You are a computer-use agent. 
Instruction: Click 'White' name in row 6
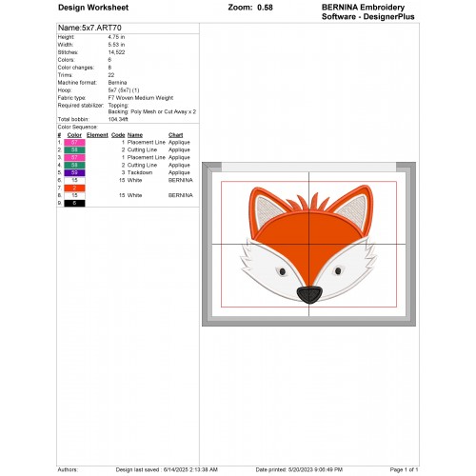(134, 181)
